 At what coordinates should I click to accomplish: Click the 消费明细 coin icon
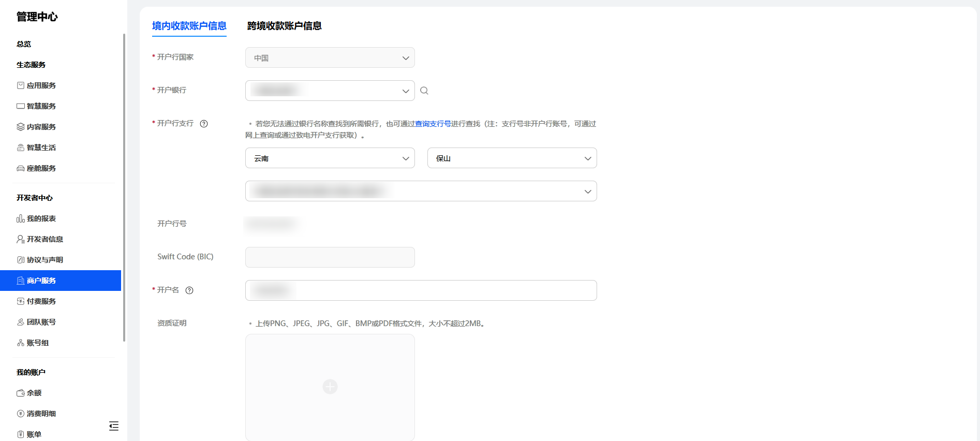21,414
